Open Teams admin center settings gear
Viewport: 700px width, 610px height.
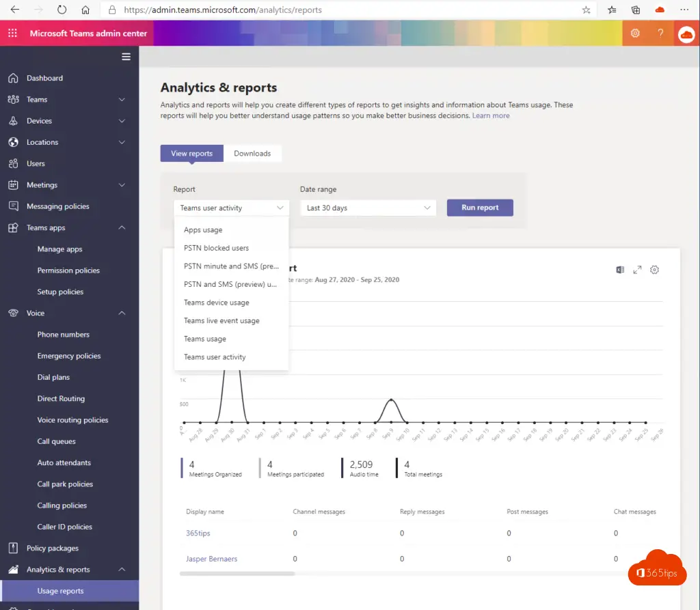coord(635,33)
